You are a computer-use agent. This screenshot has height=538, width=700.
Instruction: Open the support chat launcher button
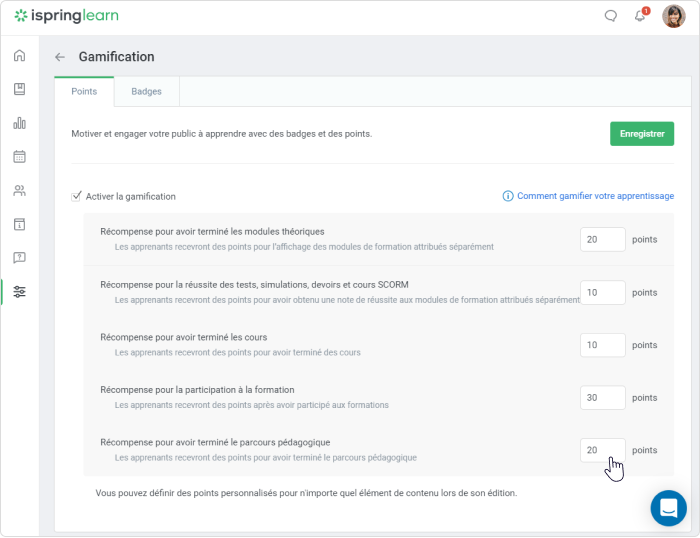(x=668, y=508)
